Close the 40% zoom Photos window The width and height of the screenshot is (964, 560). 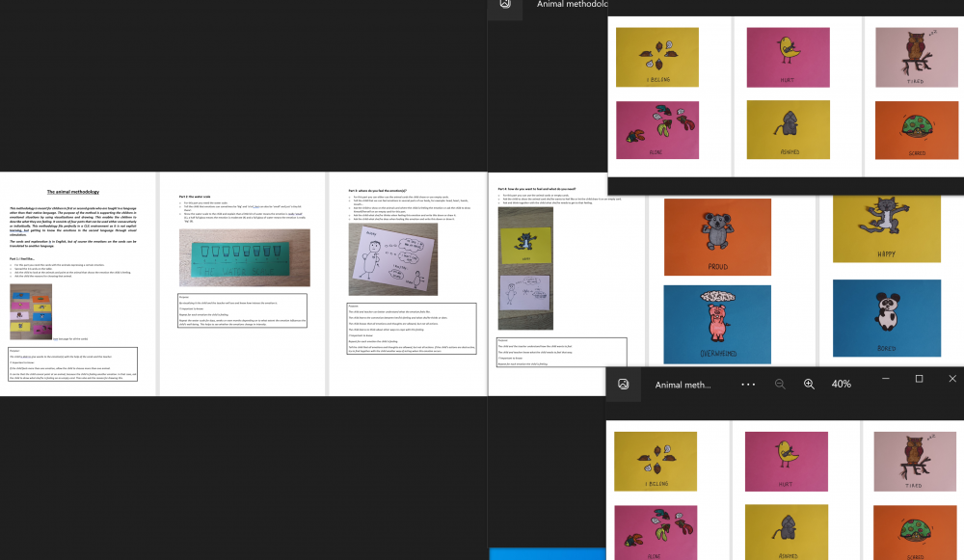point(952,379)
